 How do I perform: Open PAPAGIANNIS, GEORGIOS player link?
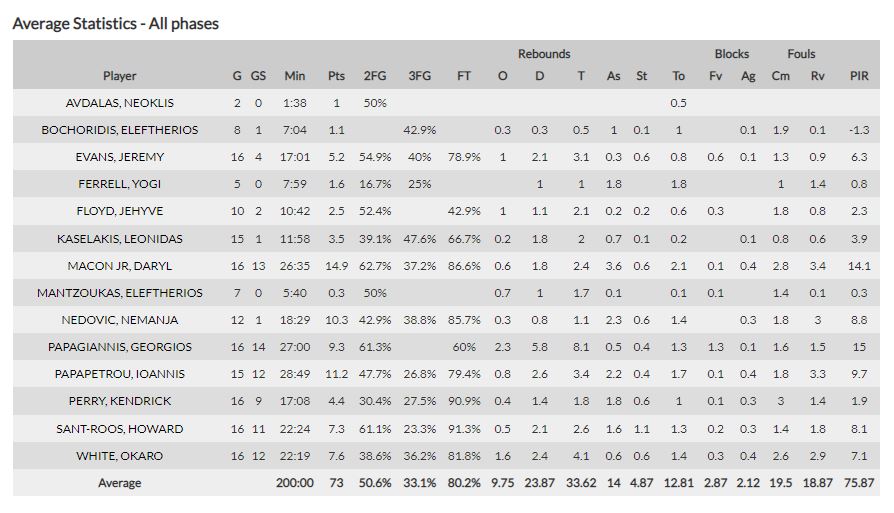tap(120, 347)
